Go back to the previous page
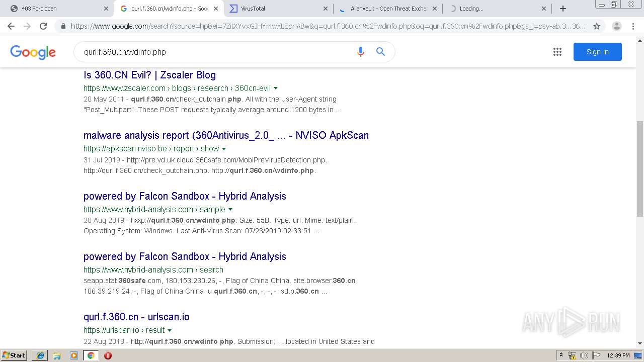The width and height of the screenshot is (644, 362). (11, 26)
